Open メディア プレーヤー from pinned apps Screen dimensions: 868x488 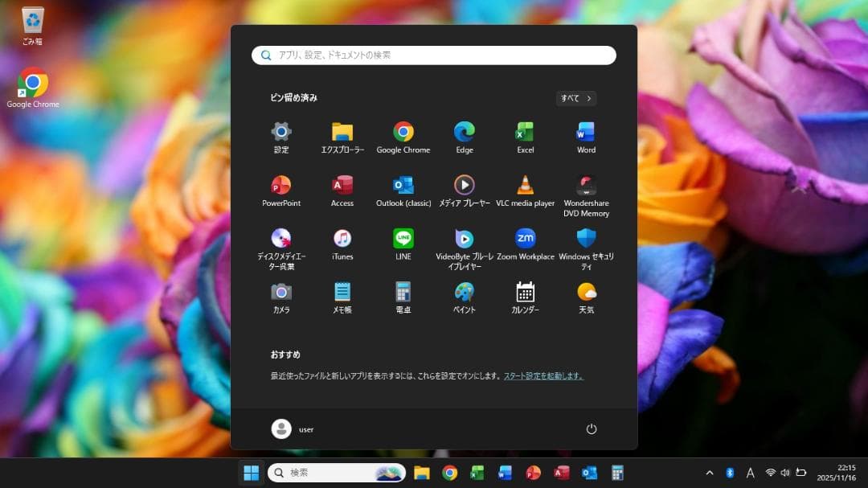pyautogui.click(x=464, y=185)
